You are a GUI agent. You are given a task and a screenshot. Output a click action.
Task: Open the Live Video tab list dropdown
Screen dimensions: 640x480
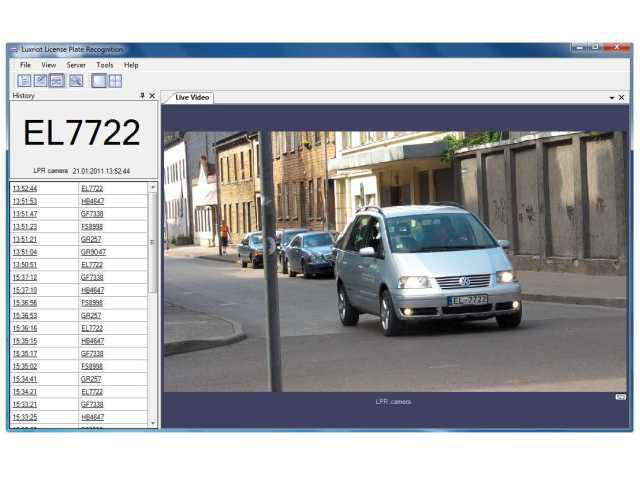coord(611,98)
